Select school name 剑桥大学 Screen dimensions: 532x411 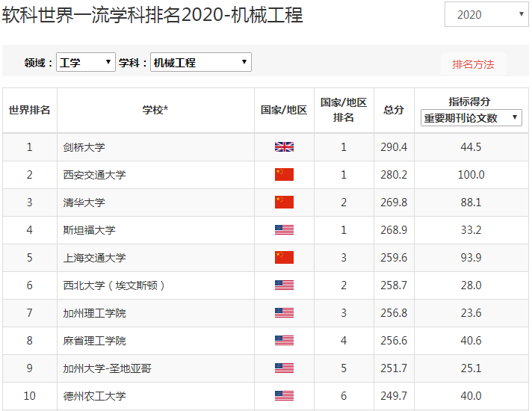point(84,147)
